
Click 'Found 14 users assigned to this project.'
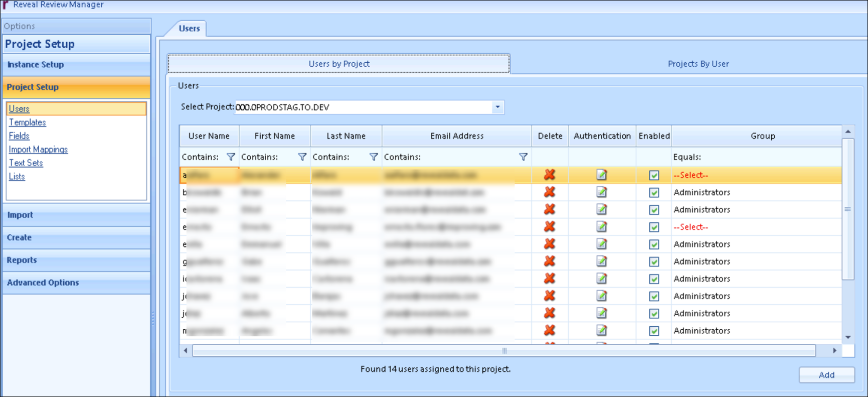pyautogui.click(x=435, y=369)
